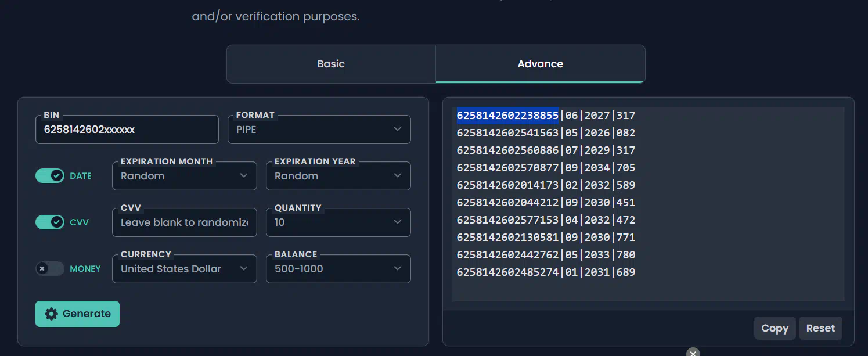This screenshot has height=356, width=868.
Task: Focus the CVV text field
Action: point(184,222)
